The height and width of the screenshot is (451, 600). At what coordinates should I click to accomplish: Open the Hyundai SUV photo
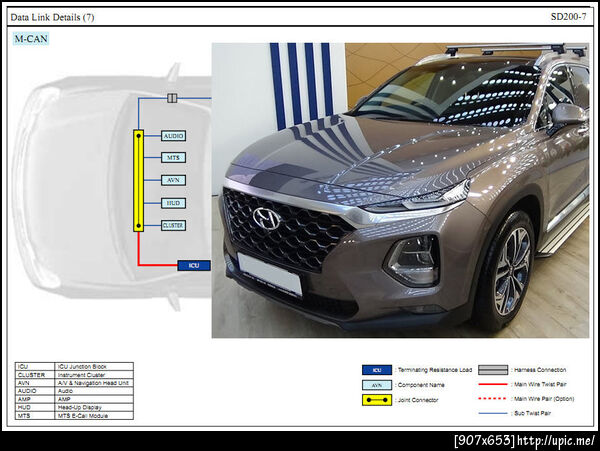(400, 190)
